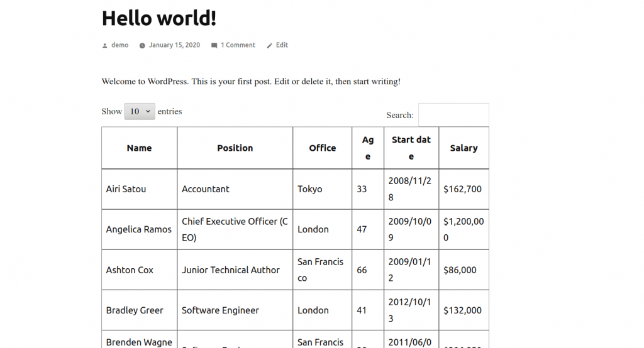Open the 1 Comment link
The height and width of the screenshot is (348, 644).
[238, 45]
